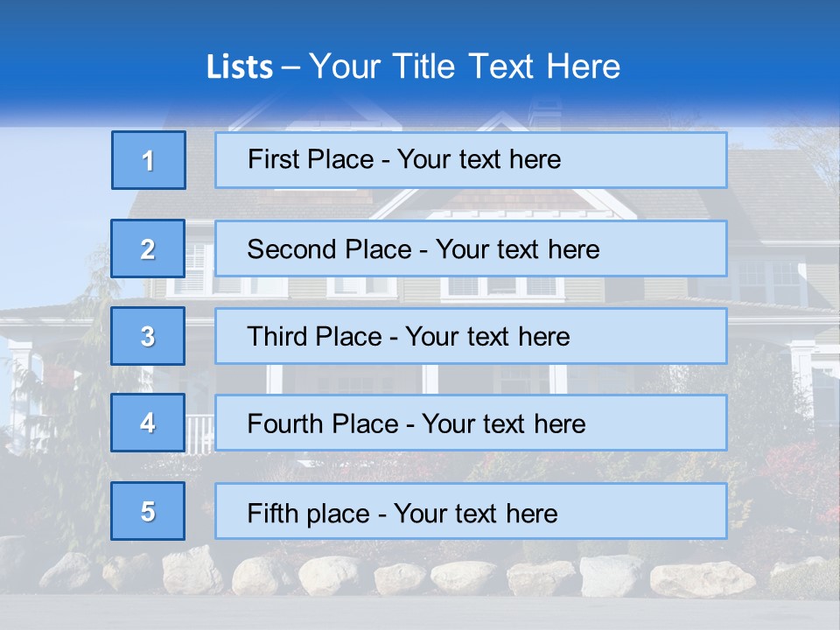Click the white porch railing beside the 4 box
The image size is (840, 630).
(200, 430)
